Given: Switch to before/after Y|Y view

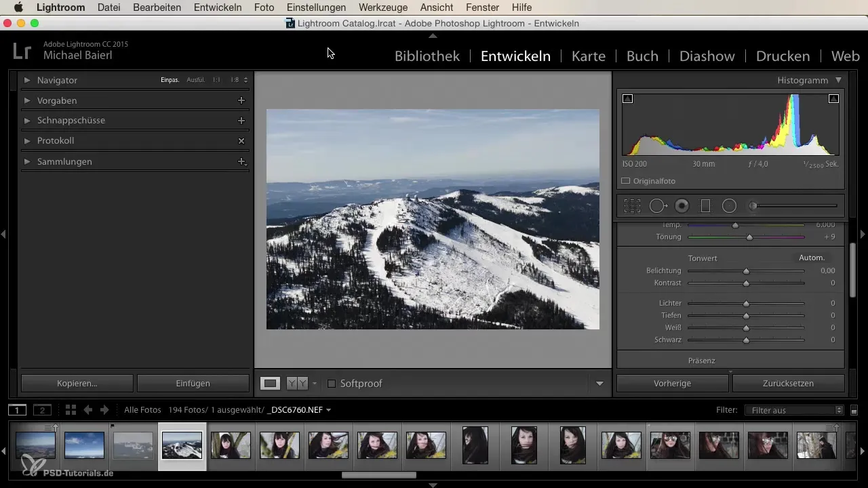Looking at the screenshot, I should click(297, 384).
